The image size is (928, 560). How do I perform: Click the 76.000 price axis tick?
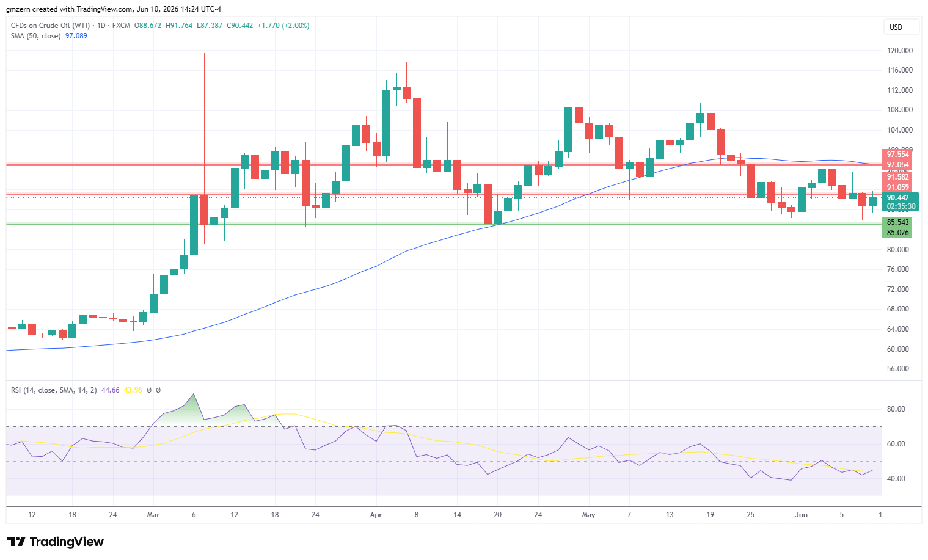click(x=898, y=269)
